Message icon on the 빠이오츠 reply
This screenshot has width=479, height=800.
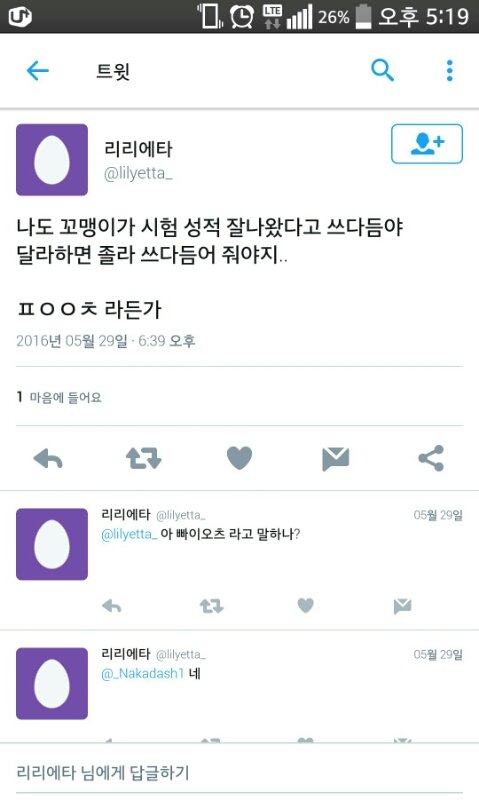402,606
